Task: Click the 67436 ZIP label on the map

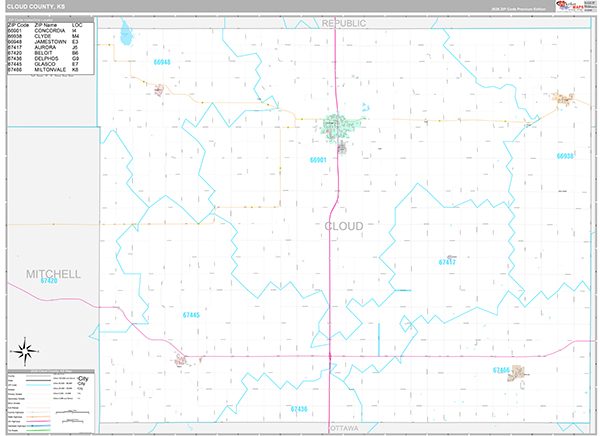Action: point(299,409)
